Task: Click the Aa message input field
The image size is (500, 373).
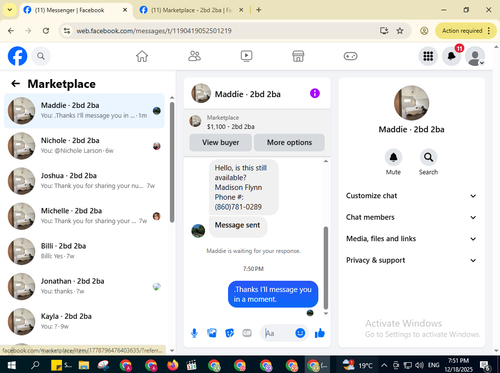Action: 279,333
